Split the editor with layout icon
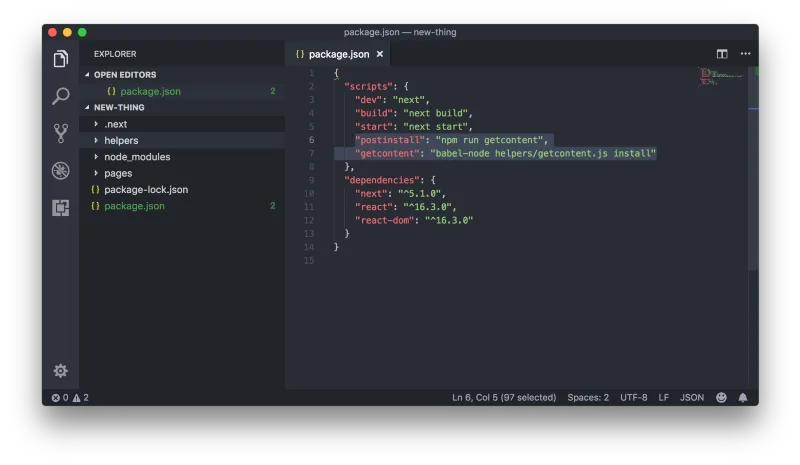This screenshot has width=800, height=465. 721,54
